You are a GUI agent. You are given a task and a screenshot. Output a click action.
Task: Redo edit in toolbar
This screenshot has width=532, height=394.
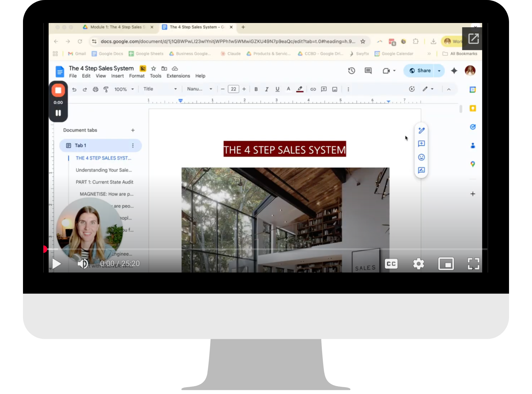(x=85, y=89)
